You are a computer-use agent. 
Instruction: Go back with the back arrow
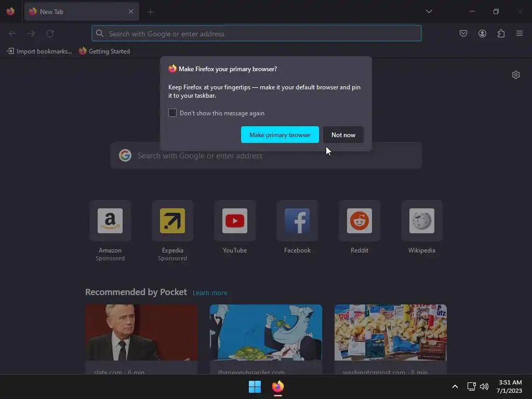pos(12,34)
